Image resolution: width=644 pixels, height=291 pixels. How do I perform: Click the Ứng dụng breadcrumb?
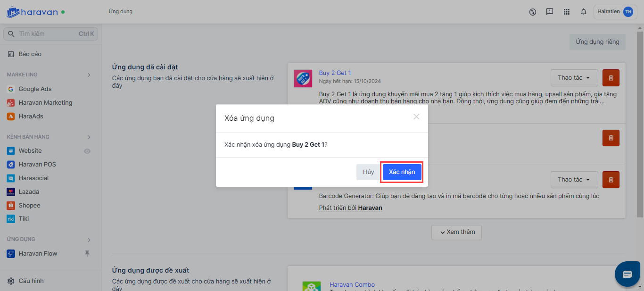coord(121,12)
